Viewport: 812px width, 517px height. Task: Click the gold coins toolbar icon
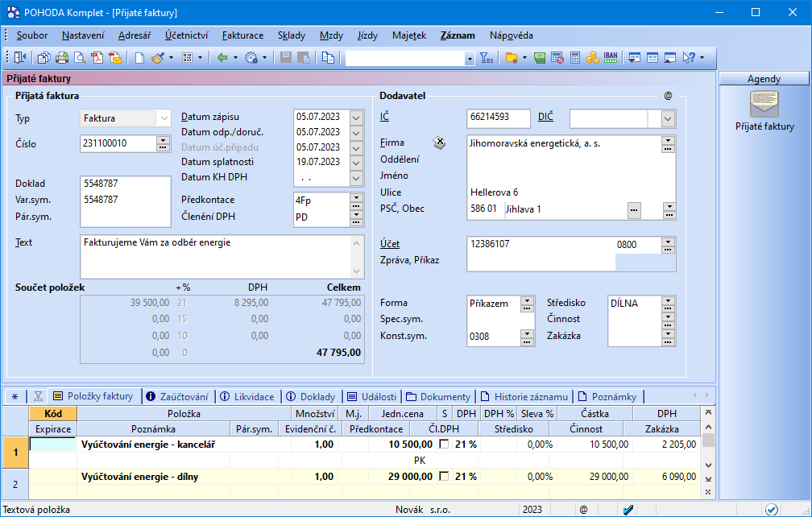592,57
